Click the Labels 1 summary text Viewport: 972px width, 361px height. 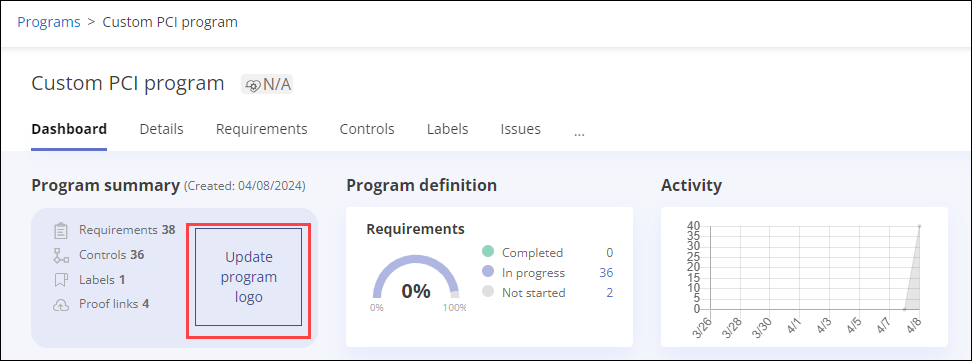pos(102,280)
